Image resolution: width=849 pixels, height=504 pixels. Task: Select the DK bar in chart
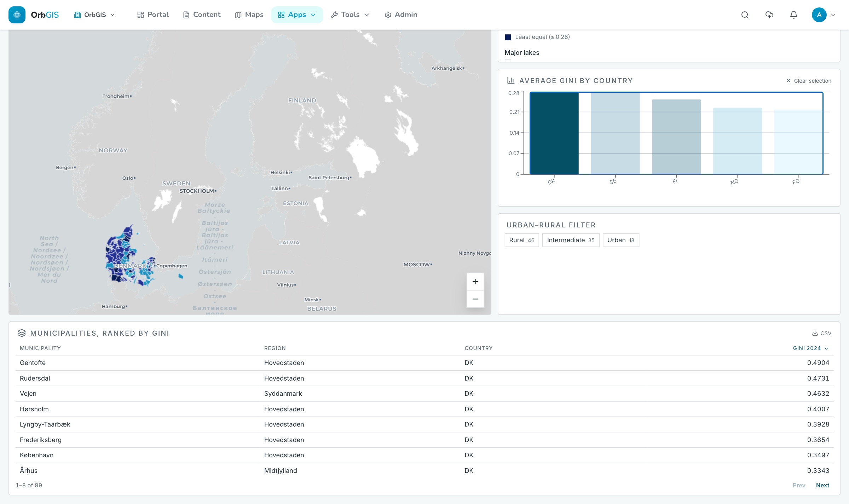coord(554,133)
